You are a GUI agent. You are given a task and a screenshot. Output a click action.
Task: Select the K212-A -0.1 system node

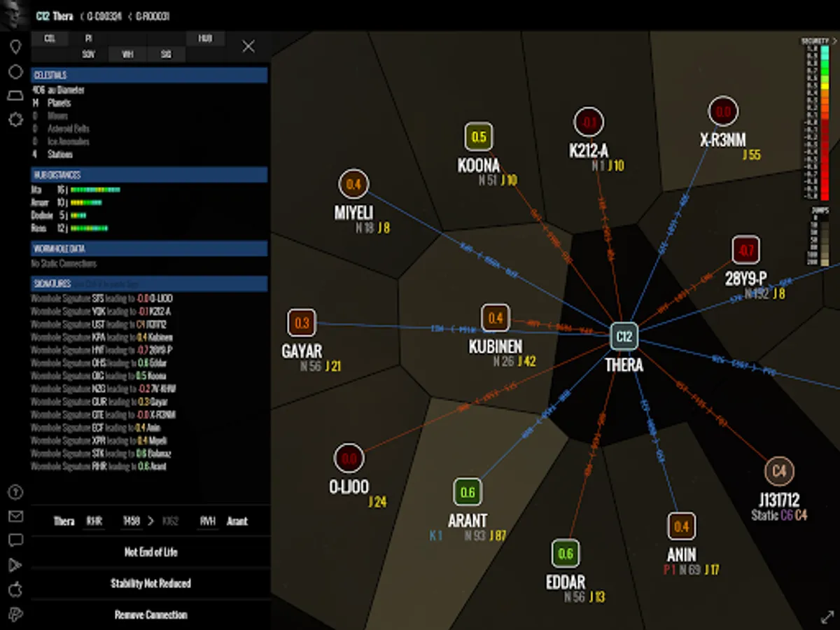coord(589,122)
